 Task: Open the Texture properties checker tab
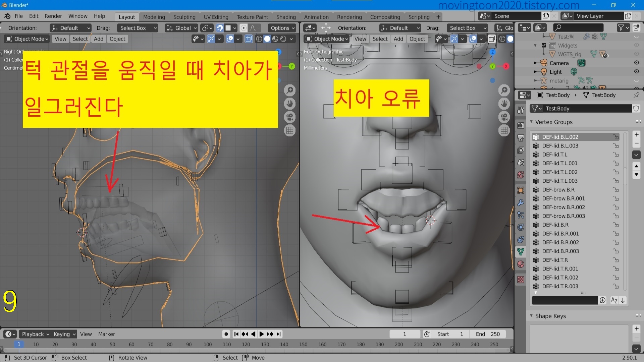point(521,280)
